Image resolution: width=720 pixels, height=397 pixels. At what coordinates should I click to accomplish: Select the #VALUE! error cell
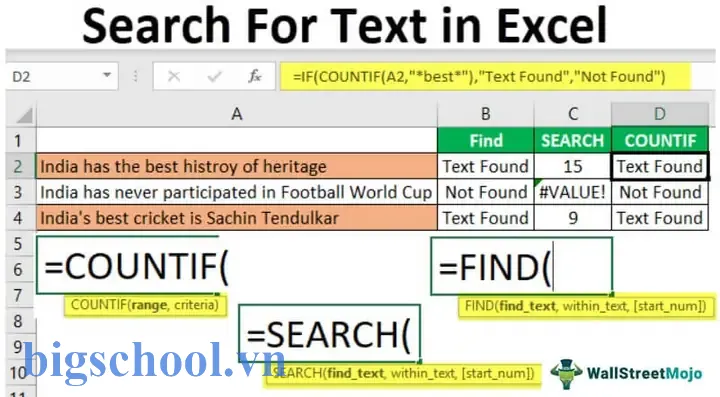pyautogui.click(x=573, y=192)
